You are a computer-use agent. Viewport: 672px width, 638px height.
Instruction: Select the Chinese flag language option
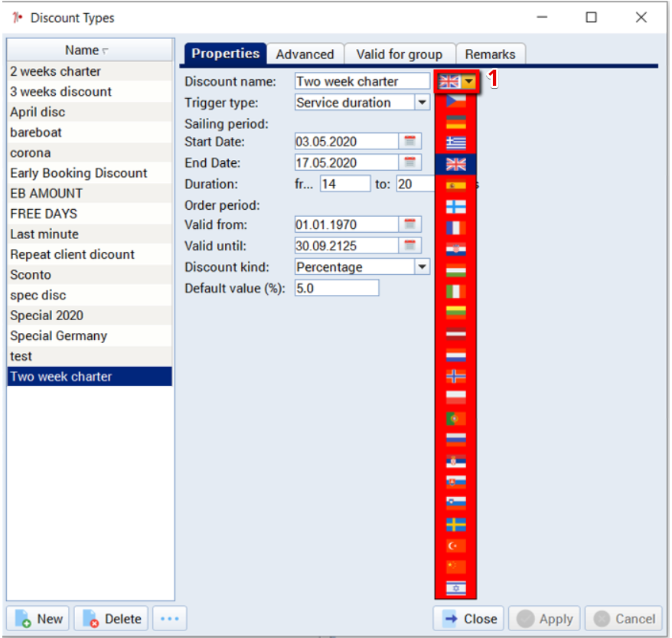455,567
